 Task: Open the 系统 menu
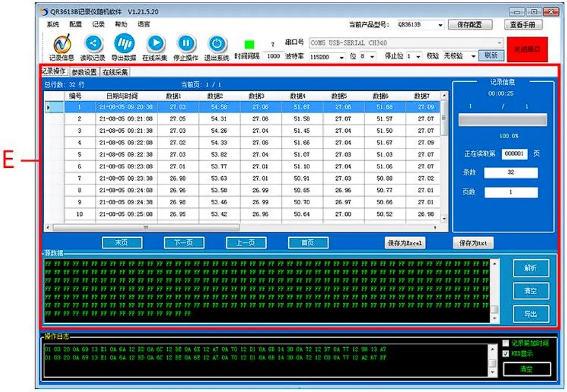pyautogui.click(x=53, y=24)
